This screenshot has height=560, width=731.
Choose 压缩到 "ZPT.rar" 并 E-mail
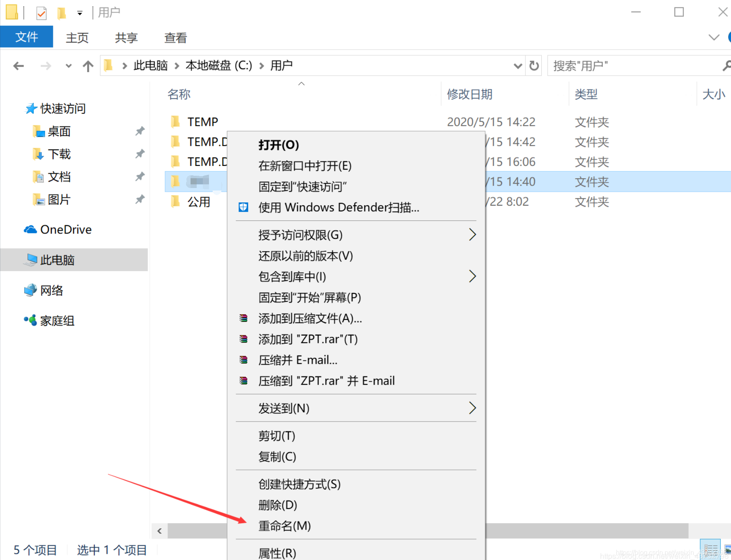click(356, 381)
